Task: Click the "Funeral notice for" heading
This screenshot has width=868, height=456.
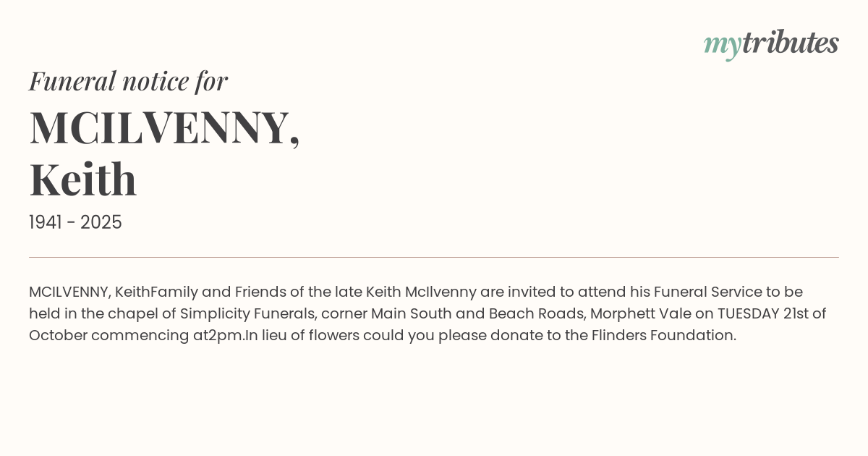Action: coord(128,81)
